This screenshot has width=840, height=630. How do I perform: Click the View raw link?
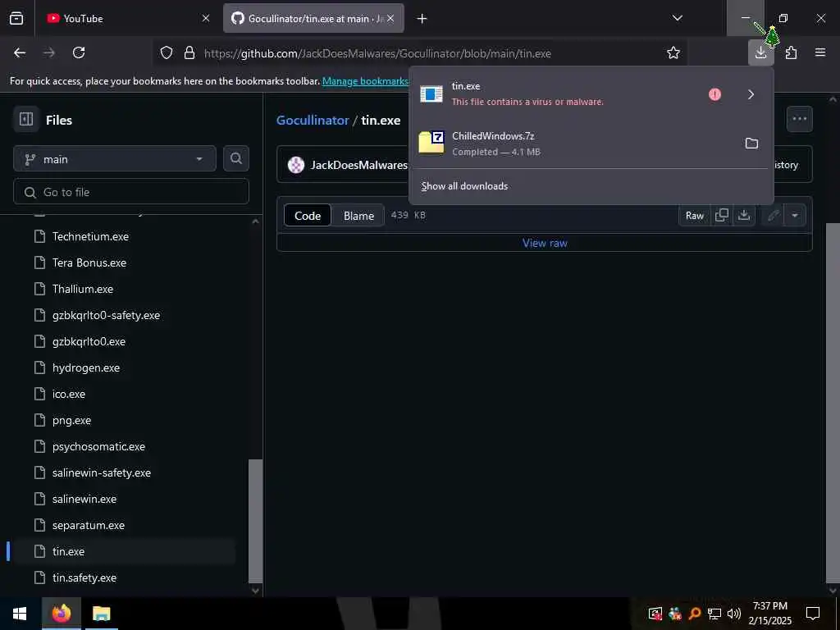tap(545, 243)
